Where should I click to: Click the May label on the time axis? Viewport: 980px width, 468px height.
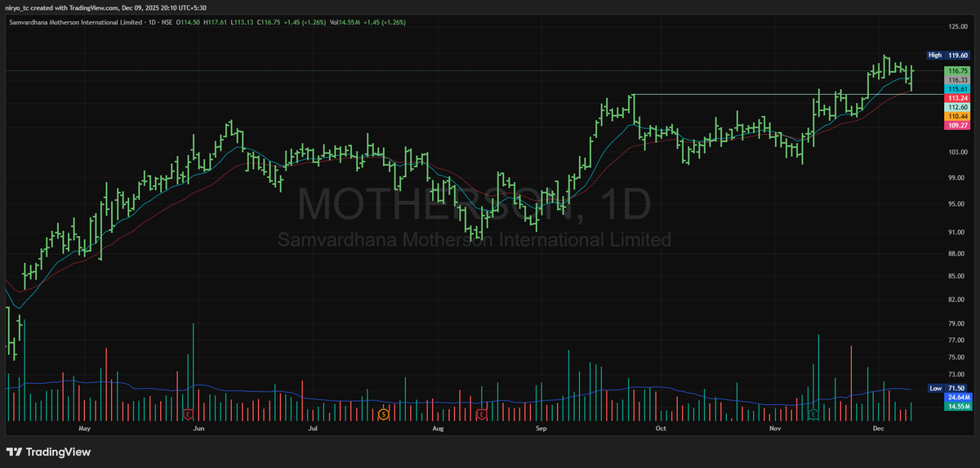83,428
